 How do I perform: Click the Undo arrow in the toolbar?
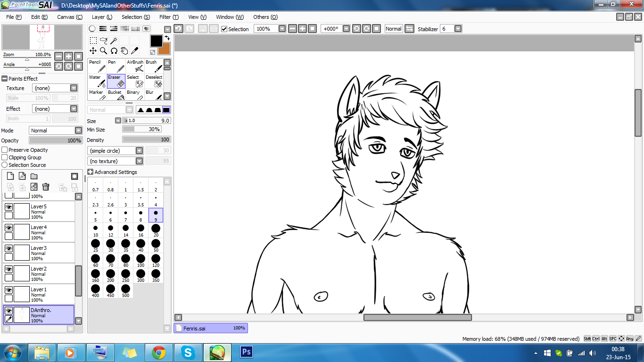coord(179,29)
